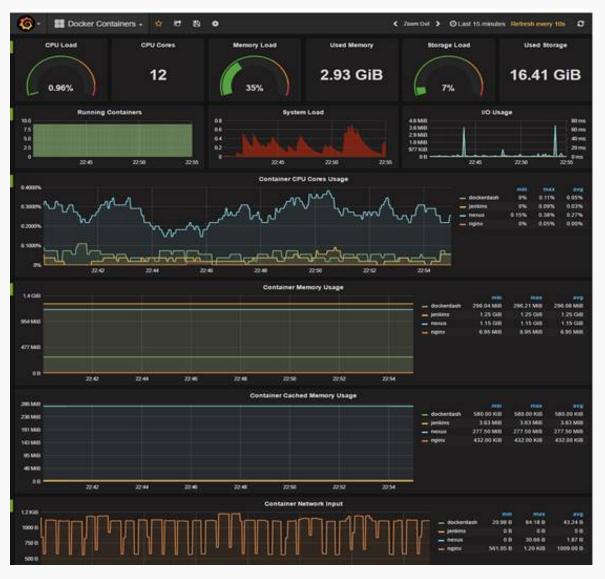Sort CPU Cores Usage legend by min
605x579 pixels.
tap(522, 189)
